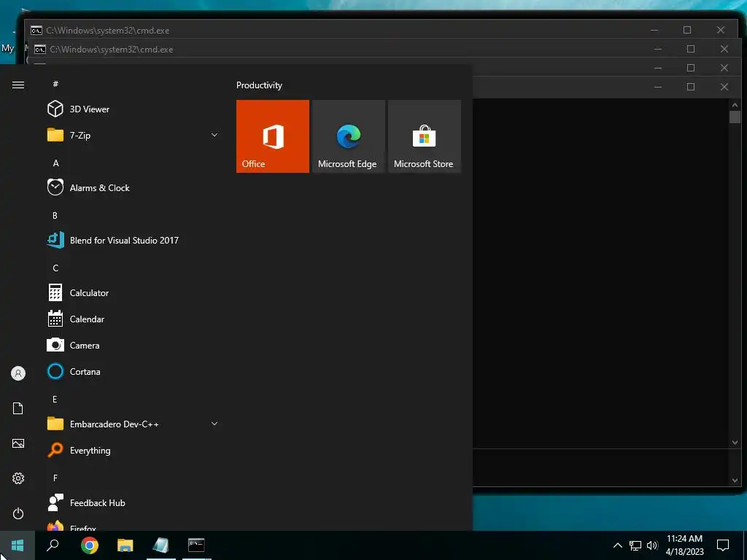Image resolution: width=747 pixels, height=560 pixels.
Task: Expand the 7-Zip folder chevron
Action: [x=214, y=135]
